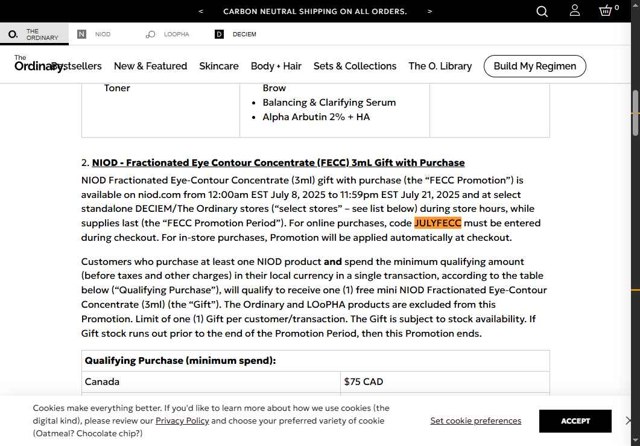Open the search magnifier icon
The height and width of the screenshot is (446, 640).
pyautogui.click(x=542, y=11)
